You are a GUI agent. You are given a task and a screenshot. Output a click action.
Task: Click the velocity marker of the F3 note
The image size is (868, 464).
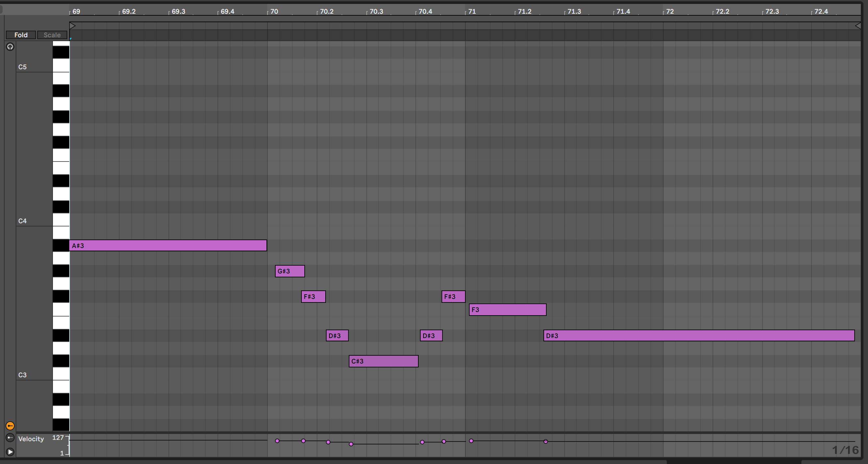tap(472, 441)
